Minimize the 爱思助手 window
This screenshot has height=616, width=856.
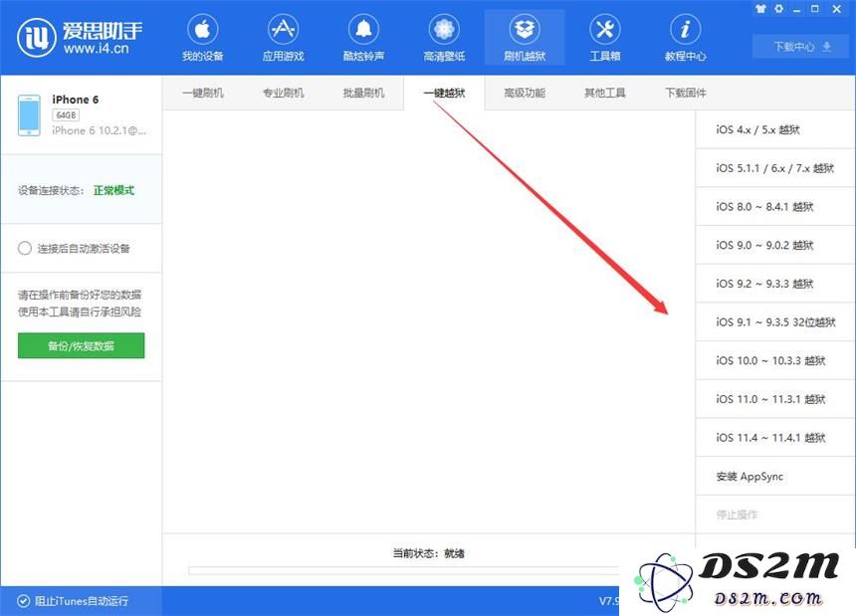click(797, 10)
